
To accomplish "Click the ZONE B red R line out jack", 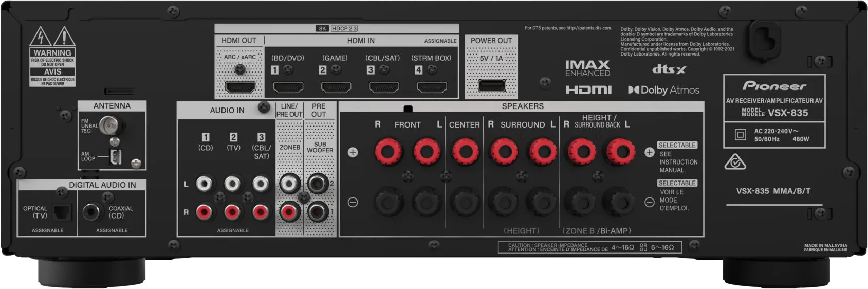I will (x=289, y=211).
